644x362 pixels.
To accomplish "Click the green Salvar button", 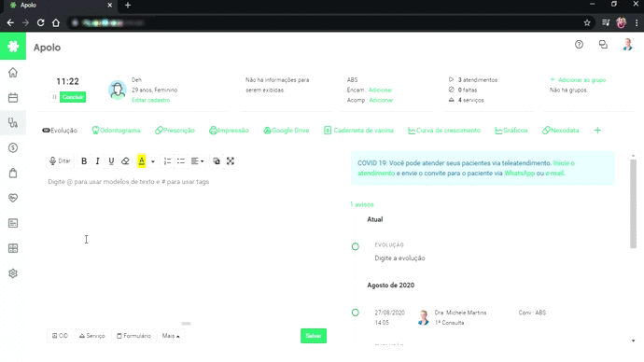I will click(314, 336).
